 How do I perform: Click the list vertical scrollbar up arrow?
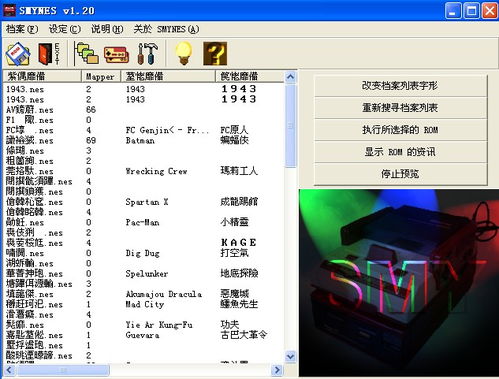[290, 77]
